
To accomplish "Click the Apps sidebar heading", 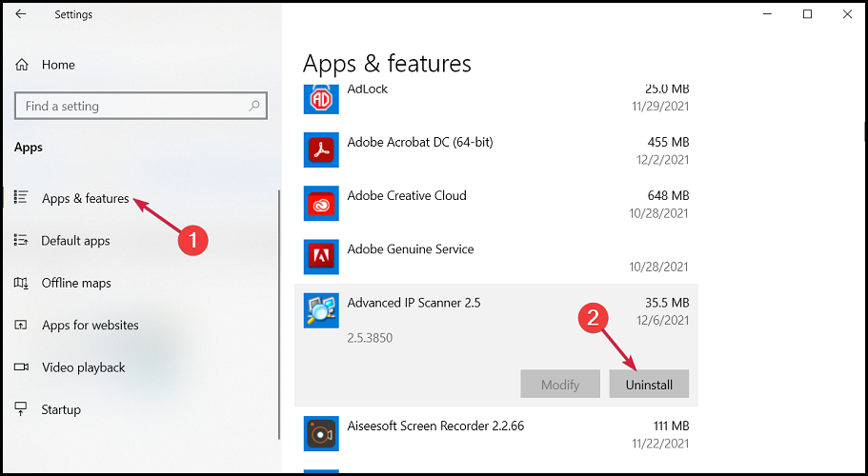I will click(29, 147).
